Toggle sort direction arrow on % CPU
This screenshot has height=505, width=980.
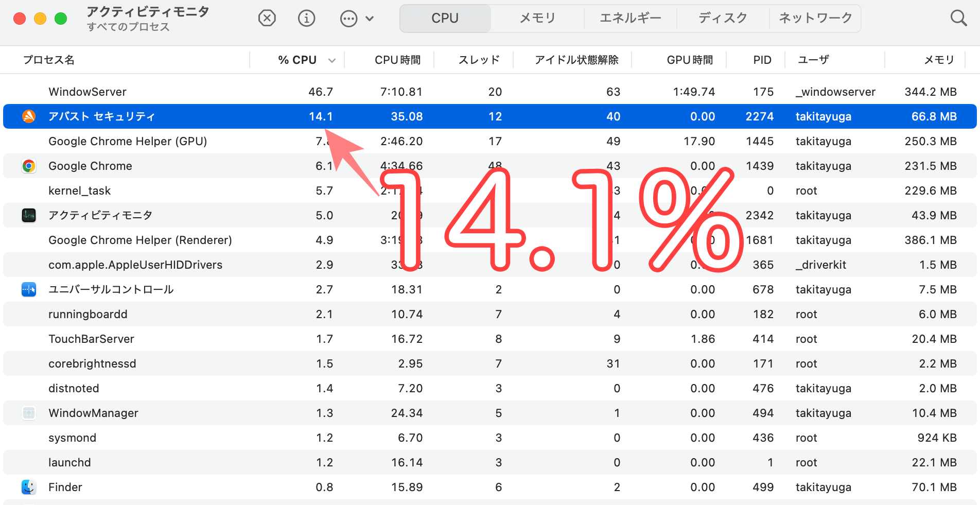point(332,61)
